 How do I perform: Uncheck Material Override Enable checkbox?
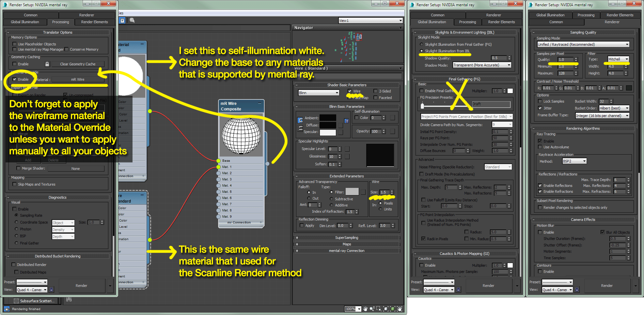pyautogui.click(x=14, y=79)
